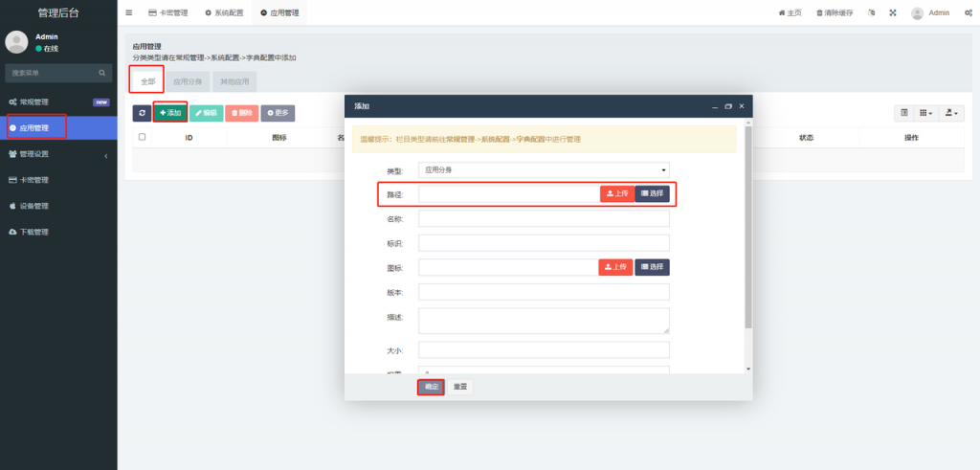Viewport: 980px width, 470px height.
Task: Sort by the ID column header
Action: coord(189,138)
